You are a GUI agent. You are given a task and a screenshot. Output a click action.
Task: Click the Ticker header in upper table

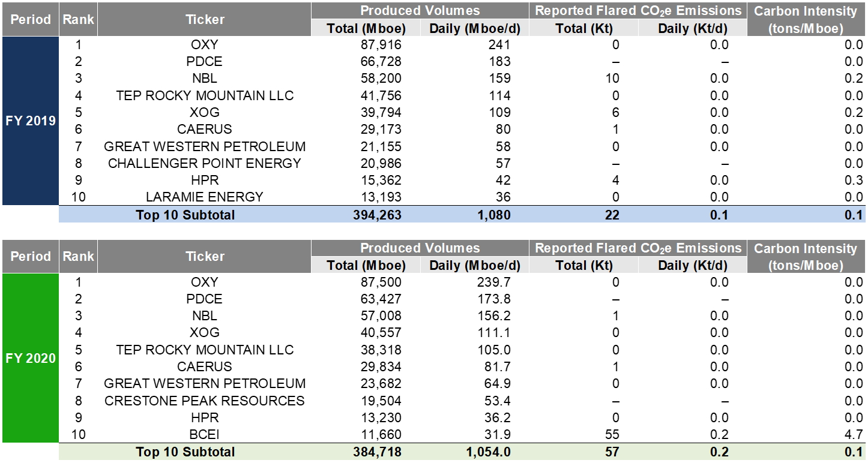coord(204,19)
